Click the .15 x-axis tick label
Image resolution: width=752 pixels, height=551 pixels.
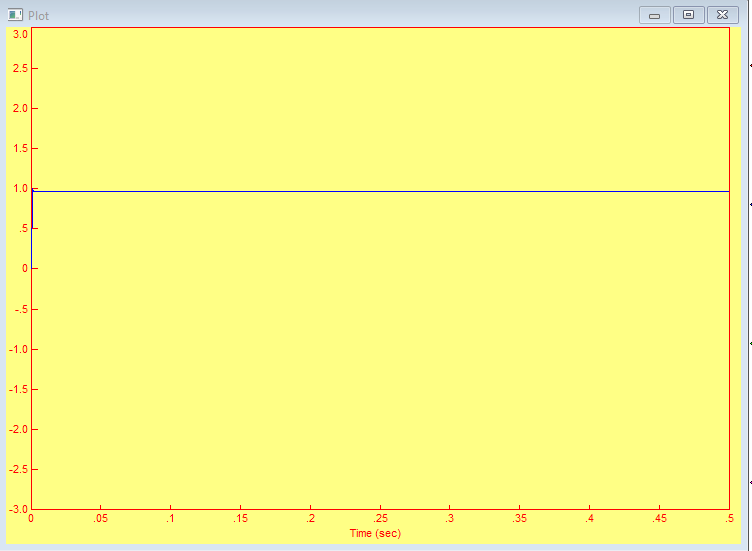(240, 518)
